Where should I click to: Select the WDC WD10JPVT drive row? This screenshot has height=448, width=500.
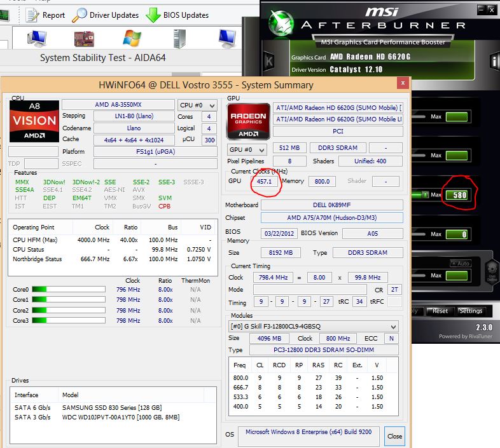113,417
